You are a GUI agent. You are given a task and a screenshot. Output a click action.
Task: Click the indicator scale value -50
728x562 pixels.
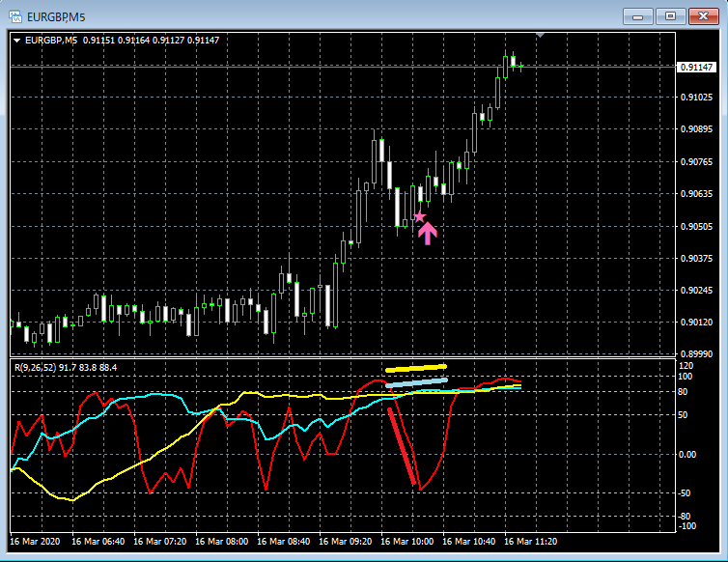[685, 492]
